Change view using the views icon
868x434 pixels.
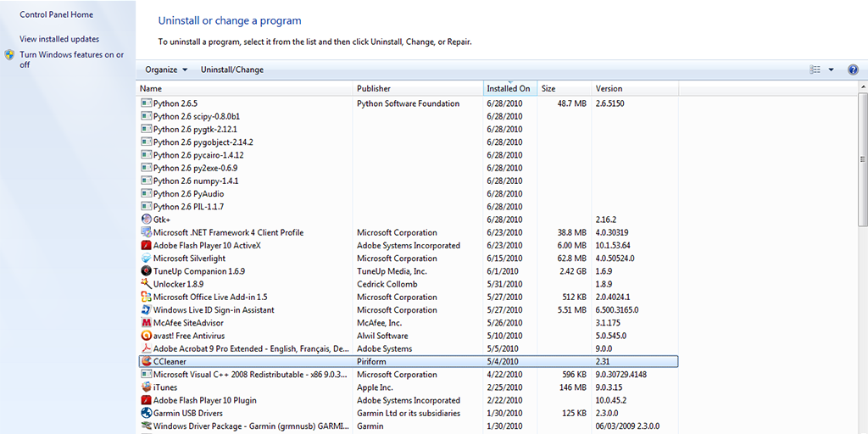click(x=815, y=70)
